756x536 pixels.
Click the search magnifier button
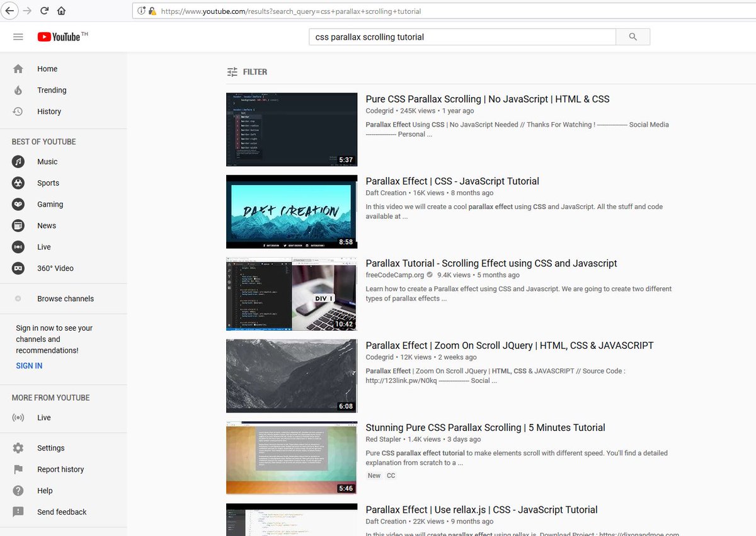(633, 37)
